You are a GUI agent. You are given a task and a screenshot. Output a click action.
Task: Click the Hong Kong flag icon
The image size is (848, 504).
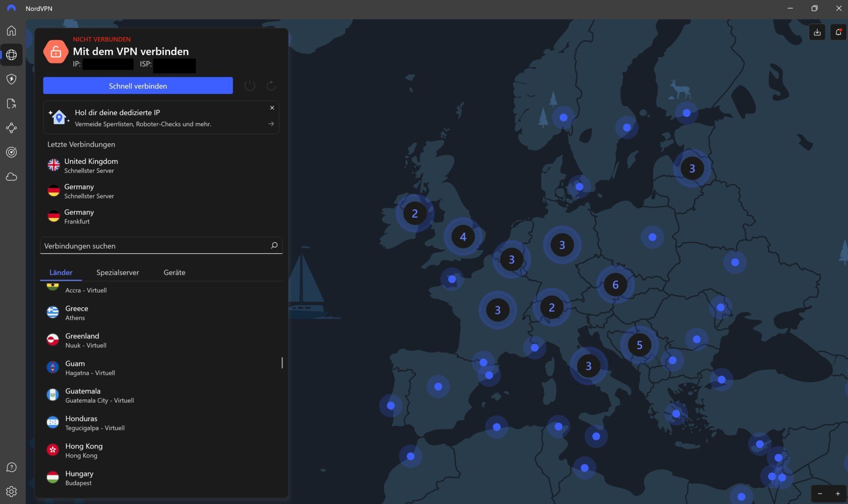(x=53, y=450)
